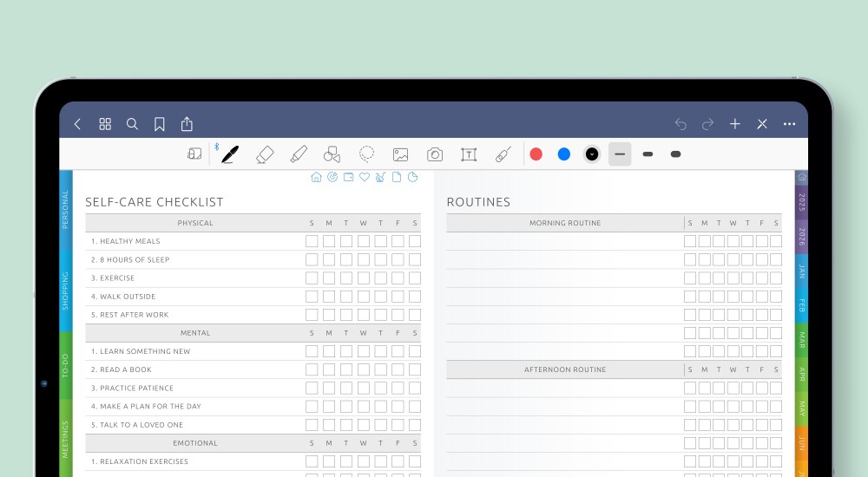The height and width of the screenshot is (477, 868).
Task: Pick the red pen color
Action: 536,154
